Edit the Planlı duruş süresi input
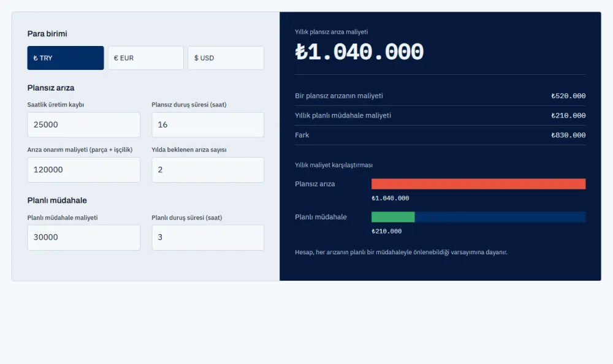Image resolution: width=613 pixels, height=364 pixels. click(x=208, y=237)
